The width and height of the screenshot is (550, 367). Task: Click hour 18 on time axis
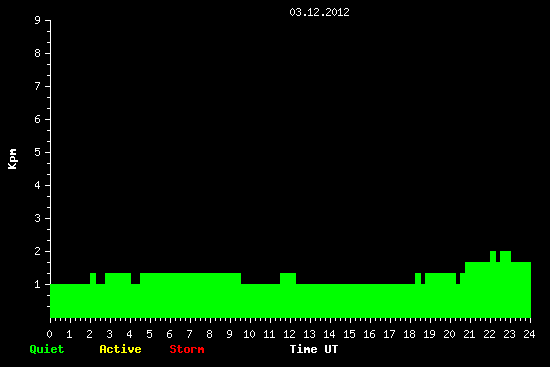point(409,334)
